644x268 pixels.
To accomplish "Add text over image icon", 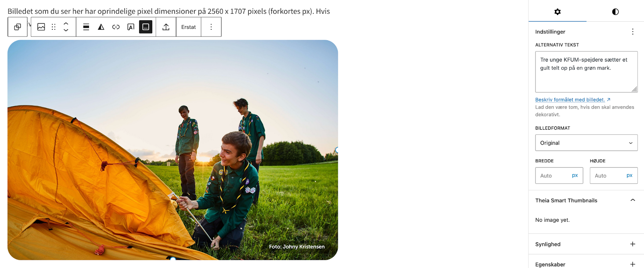I will coord(131,27).
